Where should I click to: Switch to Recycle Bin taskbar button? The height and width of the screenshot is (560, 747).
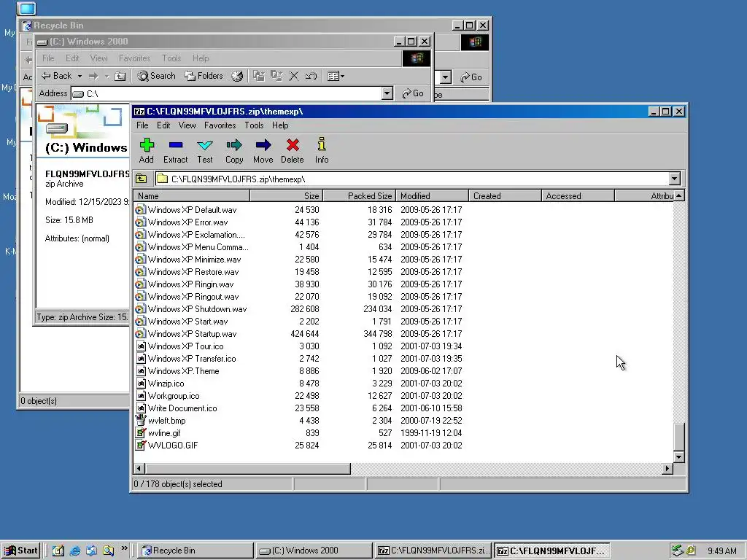(x=196, y=551)
